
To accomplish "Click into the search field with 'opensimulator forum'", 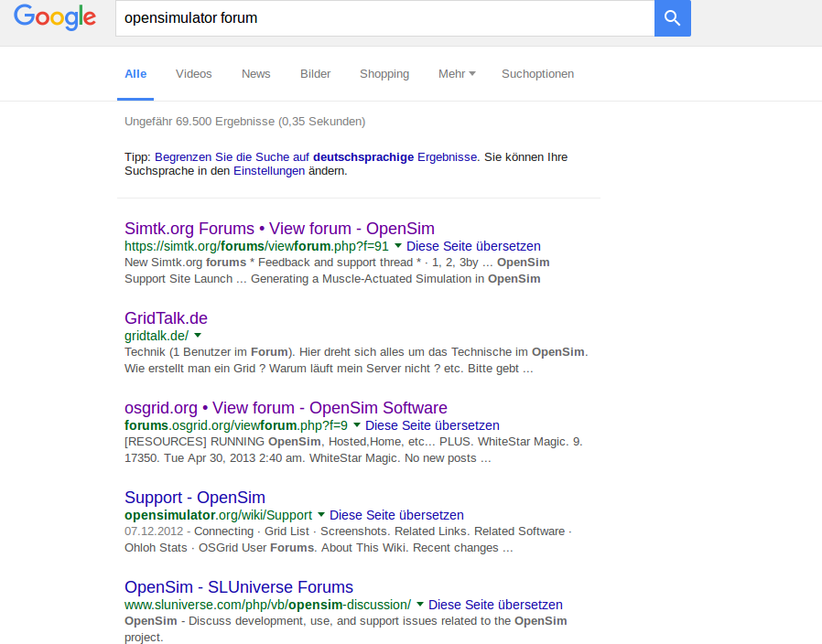I will 384,17.
